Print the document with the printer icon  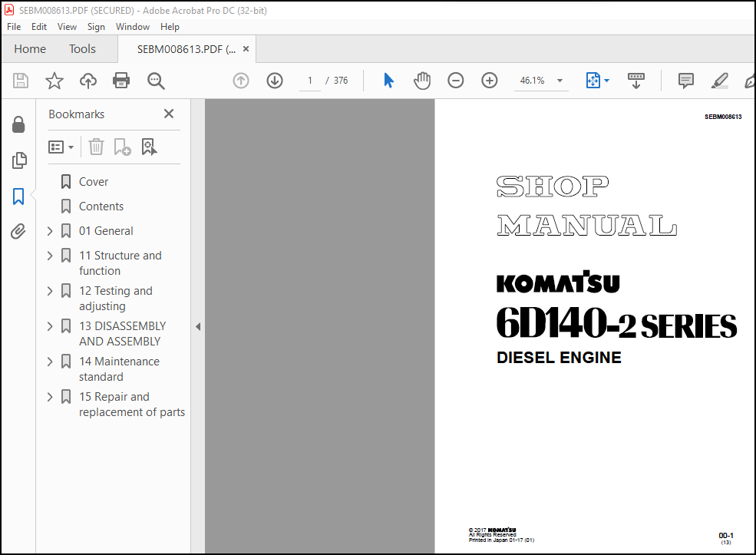(x=121, y=81)
